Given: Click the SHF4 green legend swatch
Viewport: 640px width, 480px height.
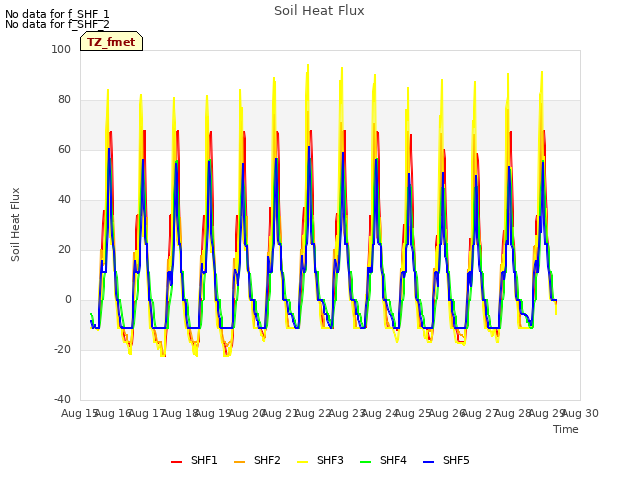Looking at the screenshot, I should (366, 462).
